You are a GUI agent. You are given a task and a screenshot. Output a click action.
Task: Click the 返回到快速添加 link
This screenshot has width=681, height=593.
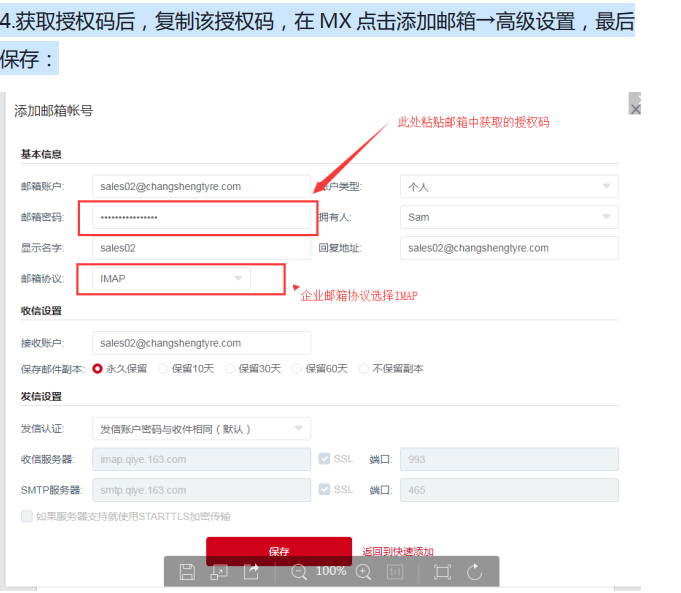tap(397, 551)
